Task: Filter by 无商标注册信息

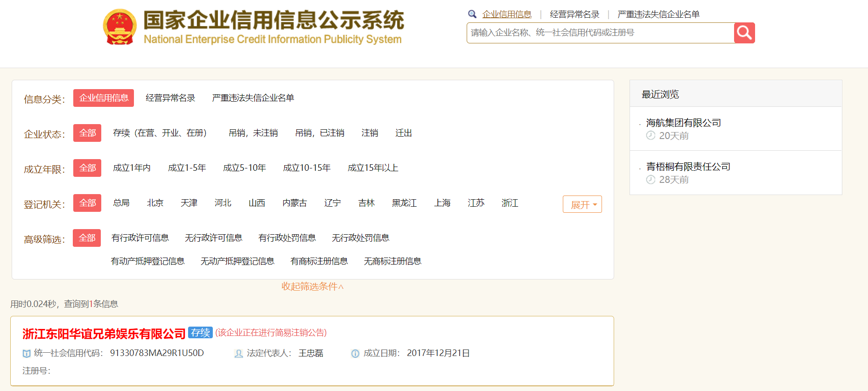Action: coord(392,261)
